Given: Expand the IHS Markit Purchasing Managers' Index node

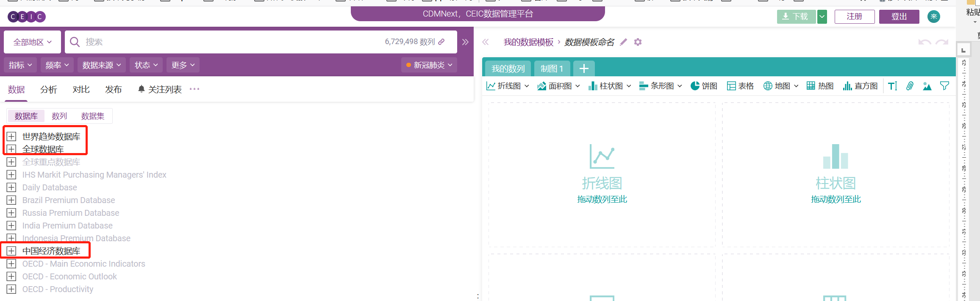Looking at the screenshot, I should 11,175.
